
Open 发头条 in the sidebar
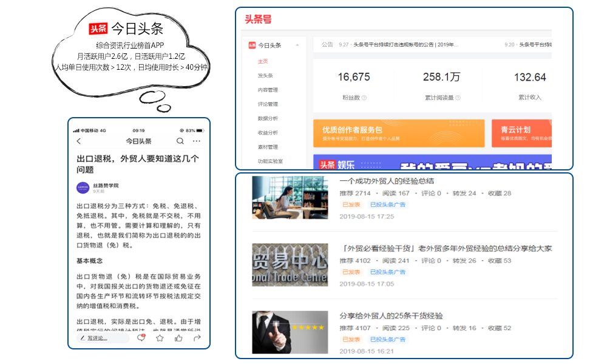265,76
